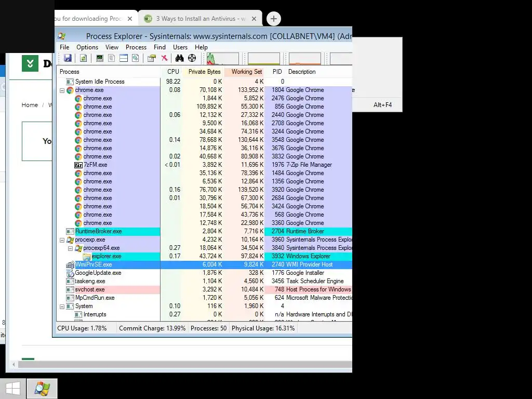Click the red X Kill Process icon
This screenshot has width=532, height=399.
click(164, 58)
